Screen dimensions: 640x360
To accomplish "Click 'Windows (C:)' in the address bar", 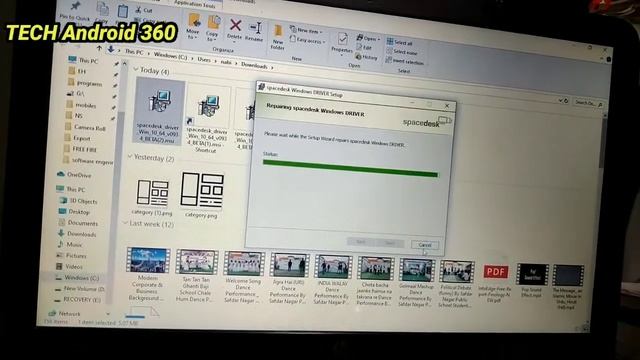I will click(170, 56).
